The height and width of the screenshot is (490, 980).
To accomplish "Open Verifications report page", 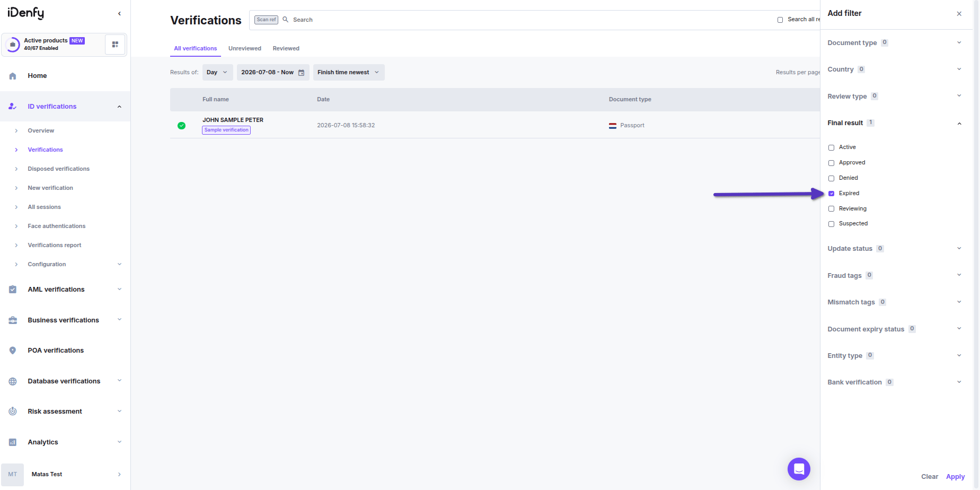I will point(55,245).
